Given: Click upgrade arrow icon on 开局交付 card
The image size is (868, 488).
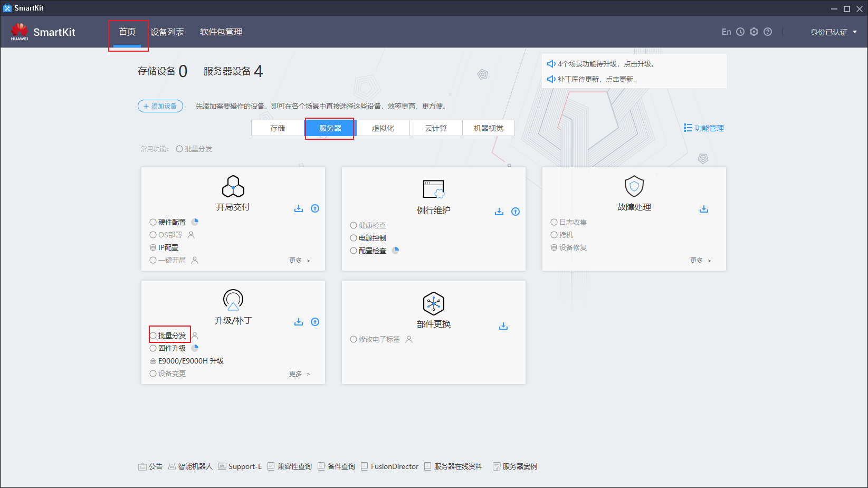Looking at the screenshot, I should [315, 208].
